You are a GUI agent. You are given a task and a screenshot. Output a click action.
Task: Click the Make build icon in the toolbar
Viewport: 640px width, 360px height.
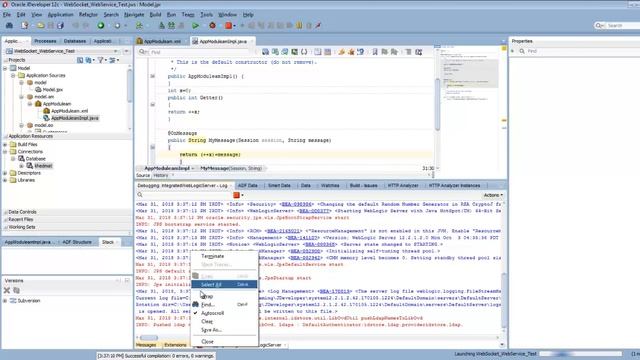click(x=162, y=25)
